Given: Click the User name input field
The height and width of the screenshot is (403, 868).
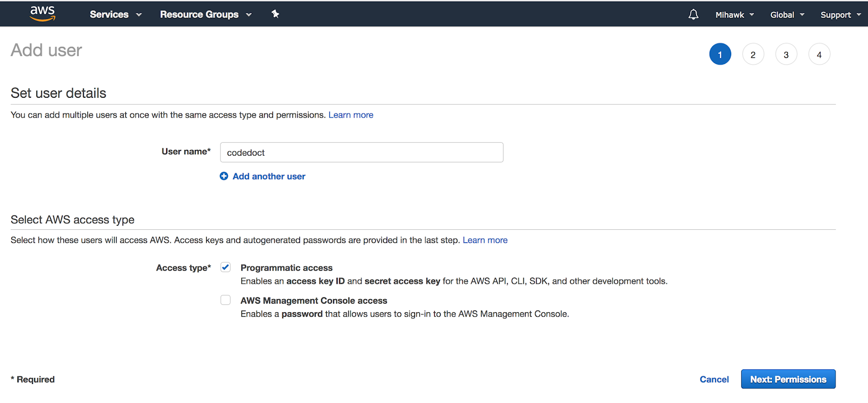Looking at the screenshot, I should [x=361, y=153].
